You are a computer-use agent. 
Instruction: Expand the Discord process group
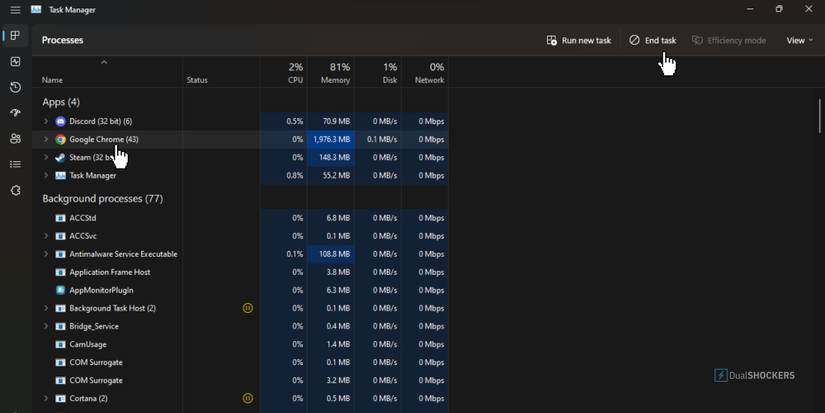(x=46, y=121)
